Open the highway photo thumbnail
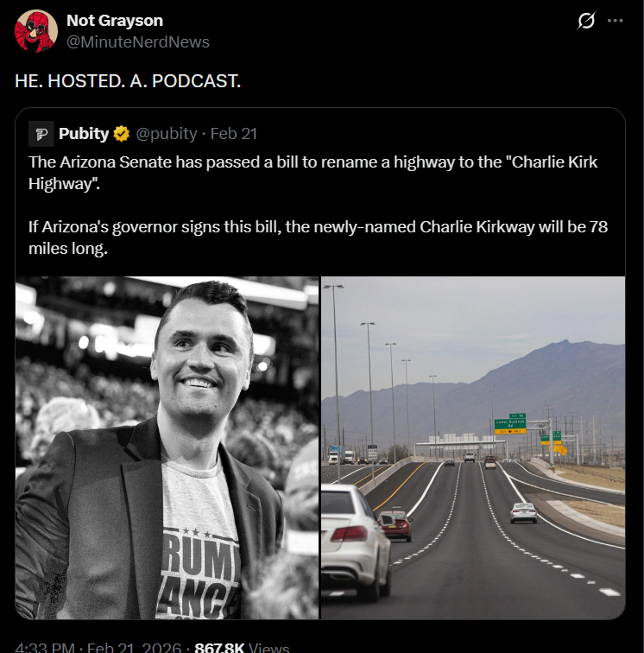Image resolution: width=644 pixels, height=653 pixels. pyautogui.click(x=473, y=447)
